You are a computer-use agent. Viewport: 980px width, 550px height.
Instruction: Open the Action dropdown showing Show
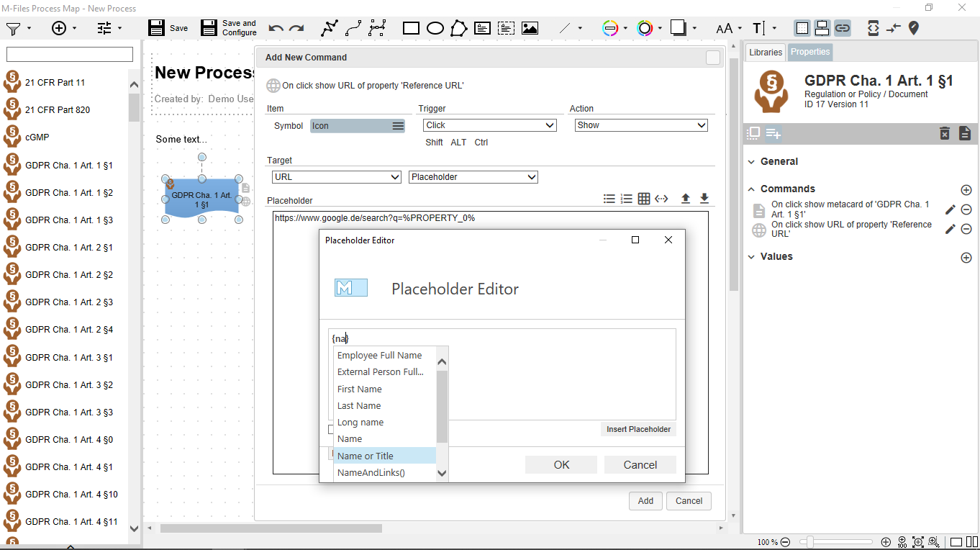[641, 125]
